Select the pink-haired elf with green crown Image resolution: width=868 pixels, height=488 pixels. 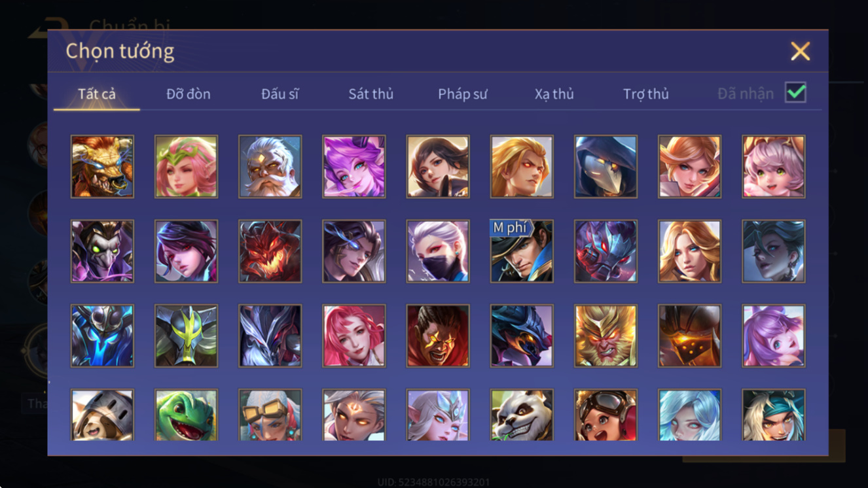186,167
